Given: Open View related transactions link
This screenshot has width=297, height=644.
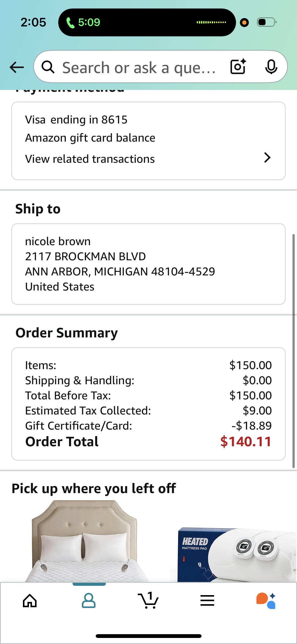Looking at the screenshot, I should click(90, 159).
